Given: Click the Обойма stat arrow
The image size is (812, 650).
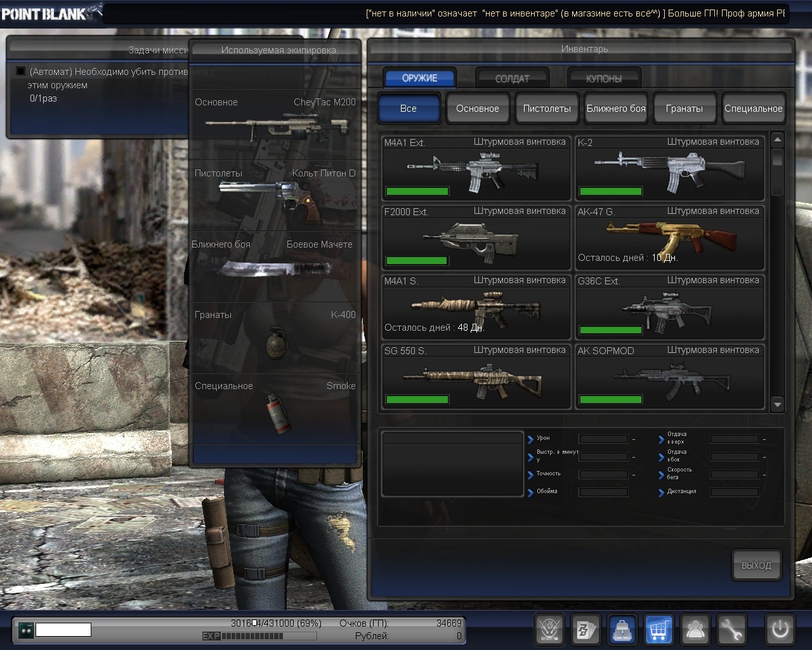Looking at the screenshot, I should [530, 492].
